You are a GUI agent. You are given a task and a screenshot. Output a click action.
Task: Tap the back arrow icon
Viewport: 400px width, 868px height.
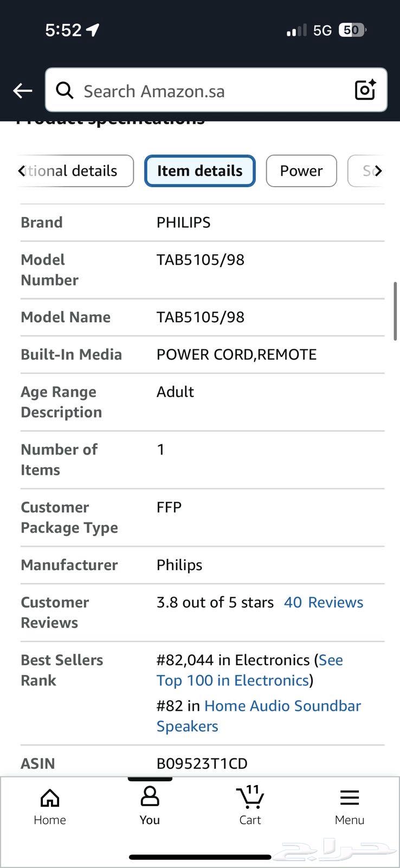point(23,91)
